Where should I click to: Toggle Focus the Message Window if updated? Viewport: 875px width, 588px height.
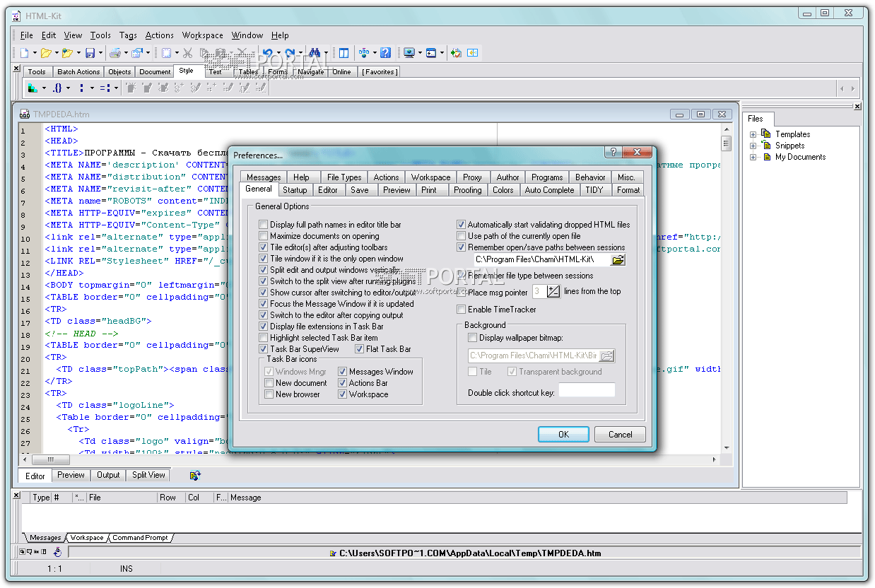point(264,304)
